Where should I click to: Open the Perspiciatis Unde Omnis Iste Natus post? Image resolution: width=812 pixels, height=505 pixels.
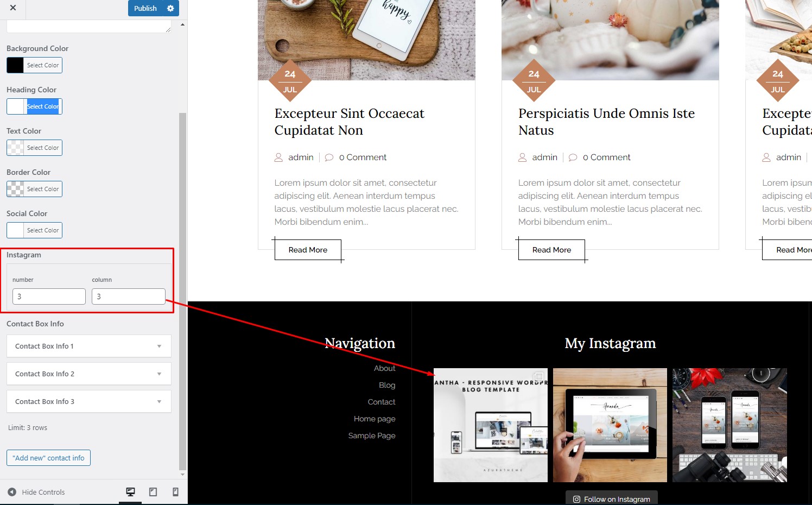(x=606, y=122)
